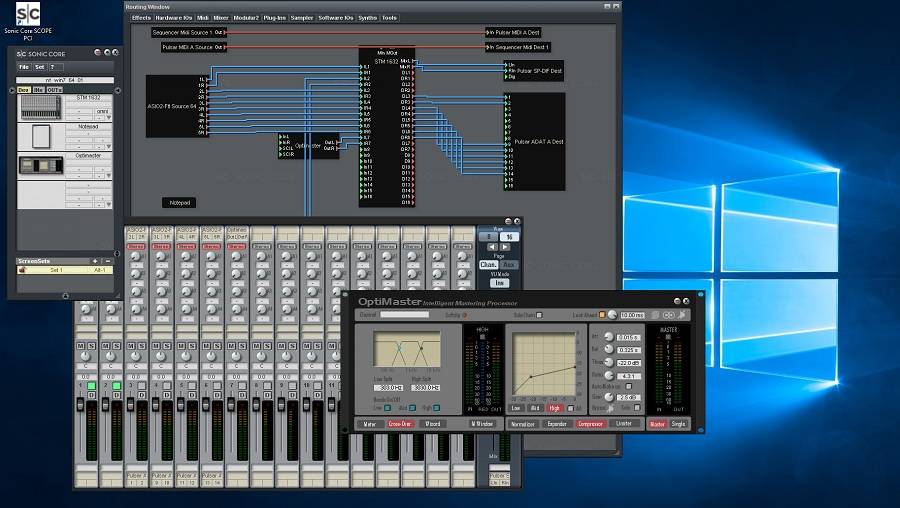Expand the STM 1632 device dropdown arrow

pyautogui.click(x=108, y=118)
